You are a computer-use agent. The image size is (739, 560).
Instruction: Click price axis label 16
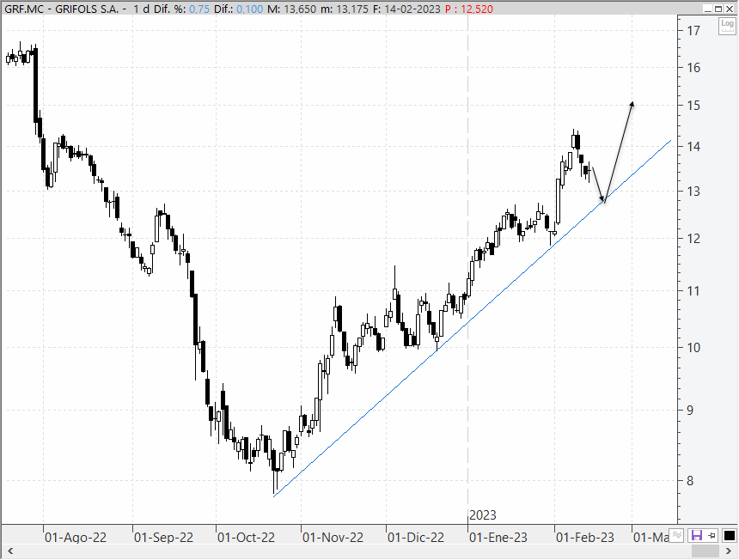(x=693, y=68)
